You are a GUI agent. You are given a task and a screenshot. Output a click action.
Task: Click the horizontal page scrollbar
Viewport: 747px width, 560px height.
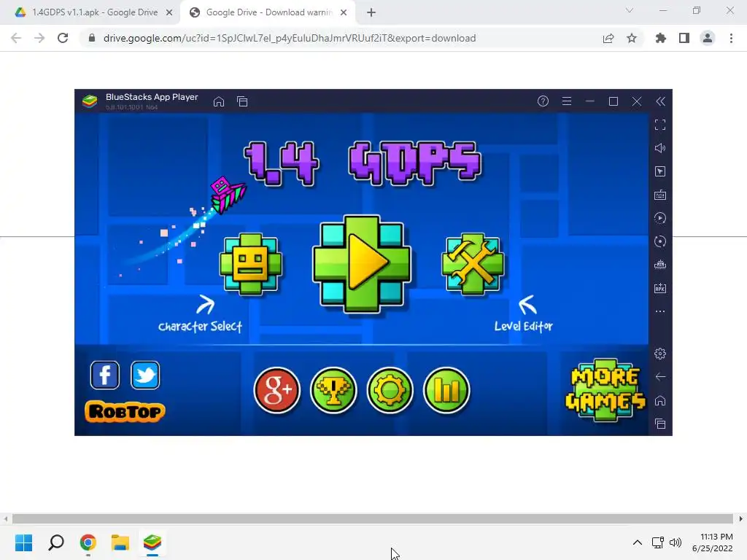(x=372, y=518)
